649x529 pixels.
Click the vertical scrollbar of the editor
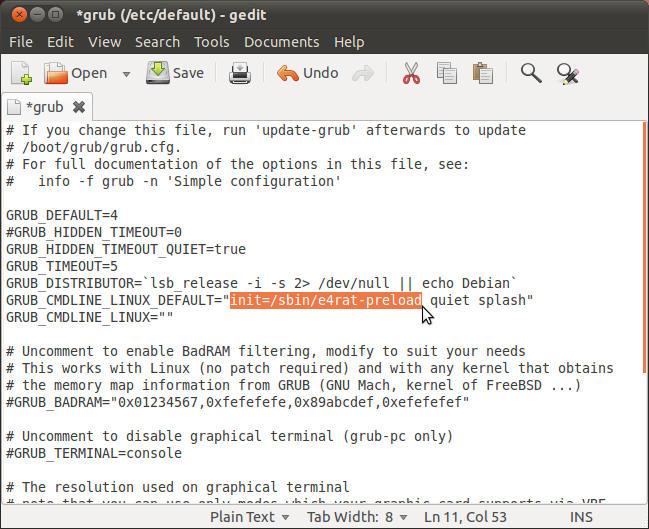point(644,247)
